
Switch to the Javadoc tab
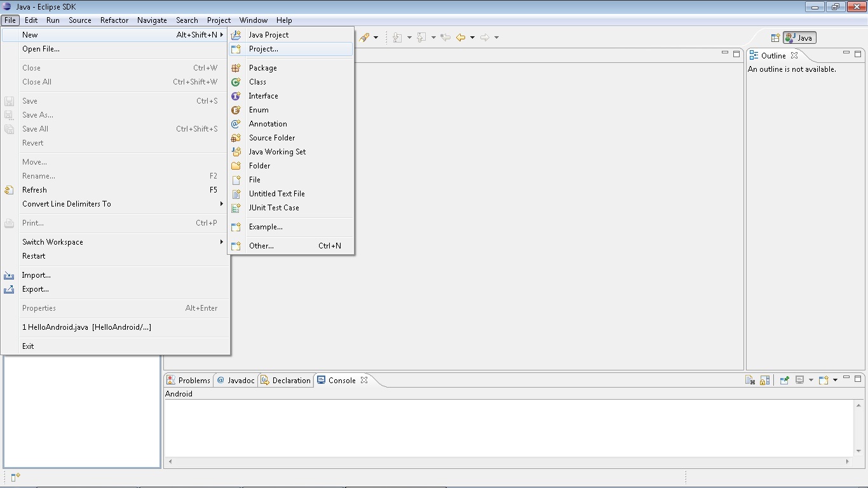coord(236,380)
